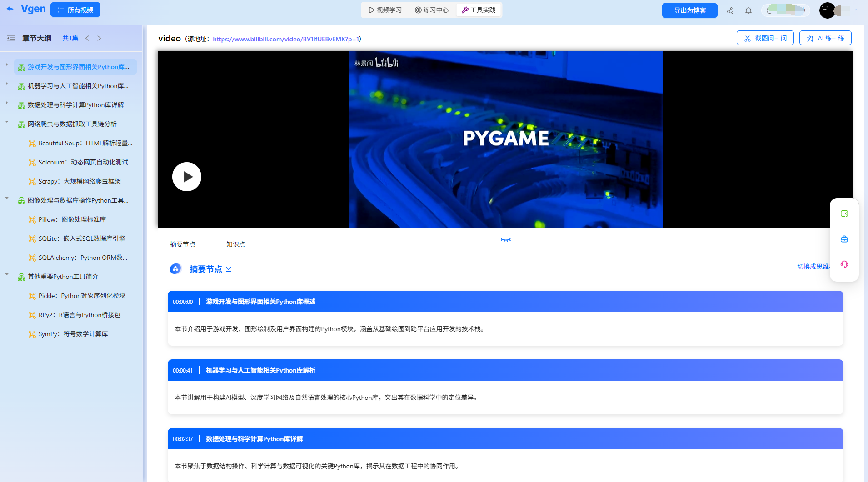Open the notification bell
The height and width of the screenshot is (482, 868).
748,10
